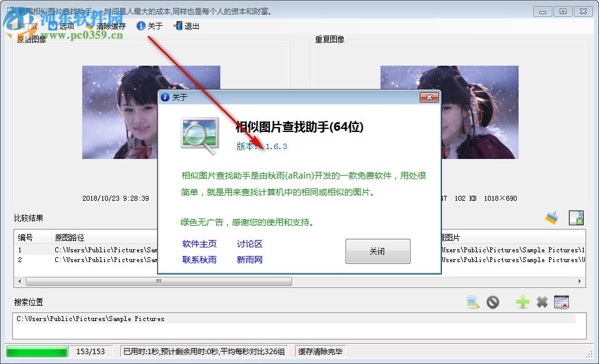Click the 联系秋雨 link

[198, 258]
